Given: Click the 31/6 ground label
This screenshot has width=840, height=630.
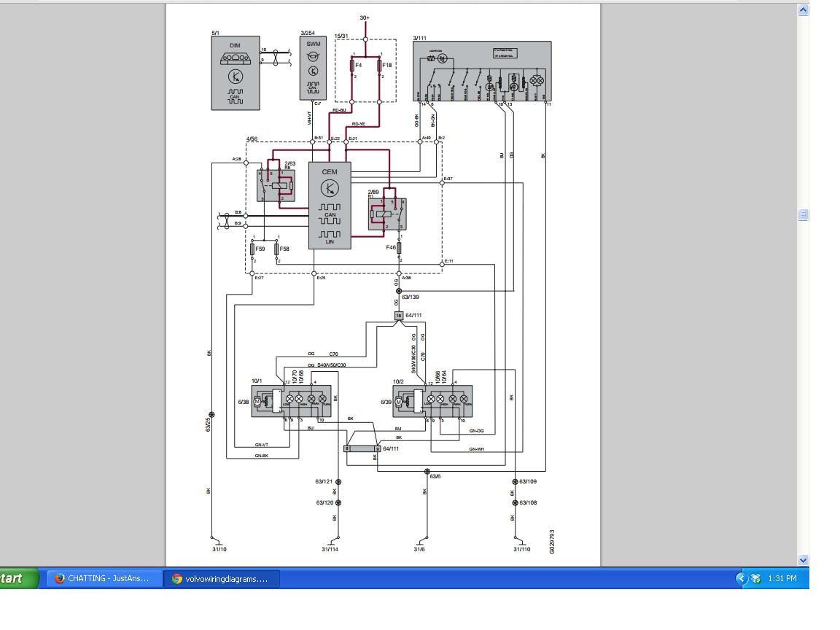Looking at the screenshot, I should [x=419, y=549].
